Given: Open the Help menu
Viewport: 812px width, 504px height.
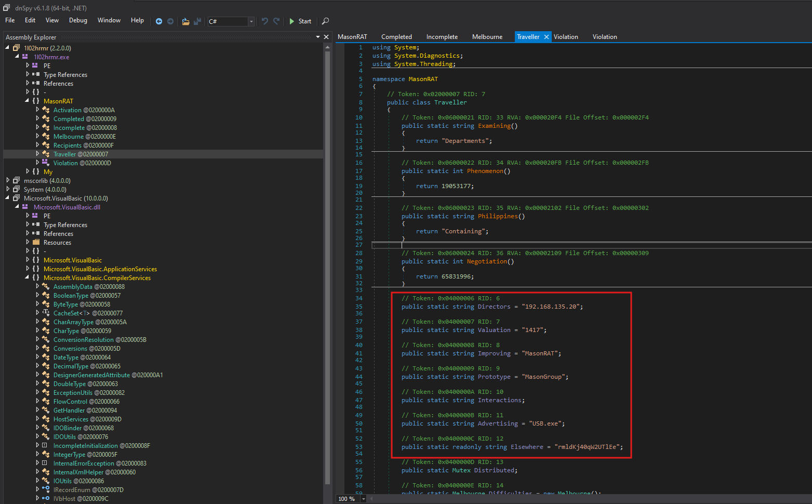Looking at the screenshot, I should coord(137,20).
